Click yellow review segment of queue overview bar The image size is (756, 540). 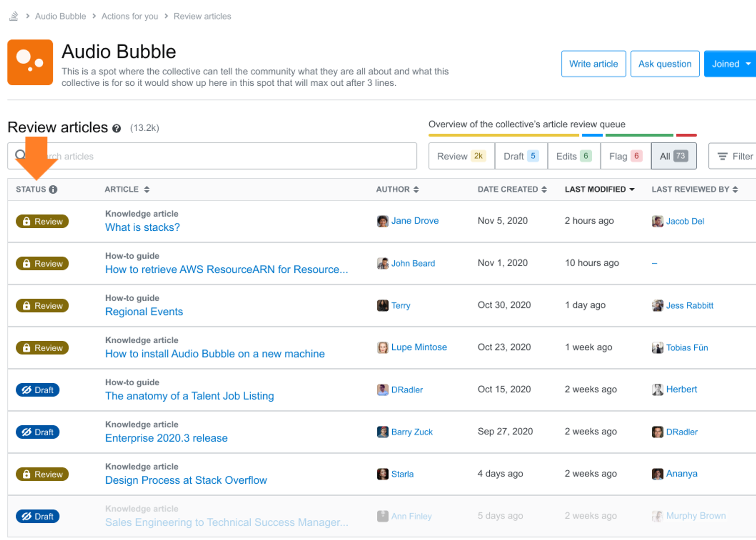tap(504, 135)
